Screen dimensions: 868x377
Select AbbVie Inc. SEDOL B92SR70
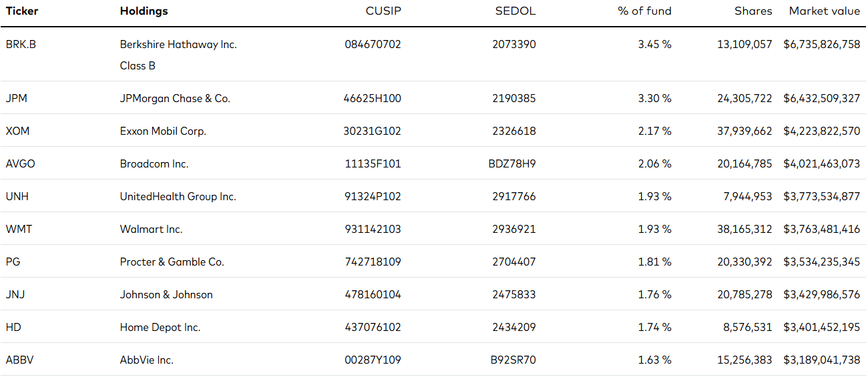[x=513, y=360]
